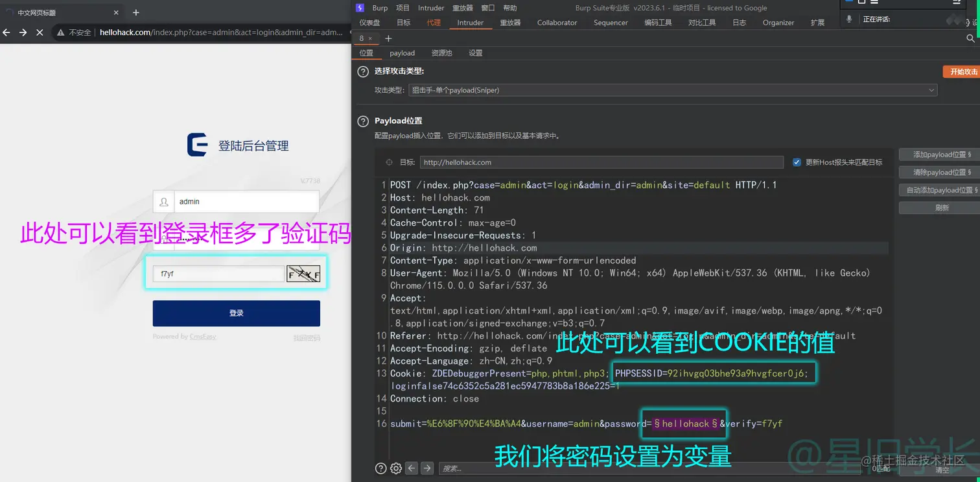Go forward in the Chrome browser
The width and height of the screenshot is (980, 482).
pos(23,32)
